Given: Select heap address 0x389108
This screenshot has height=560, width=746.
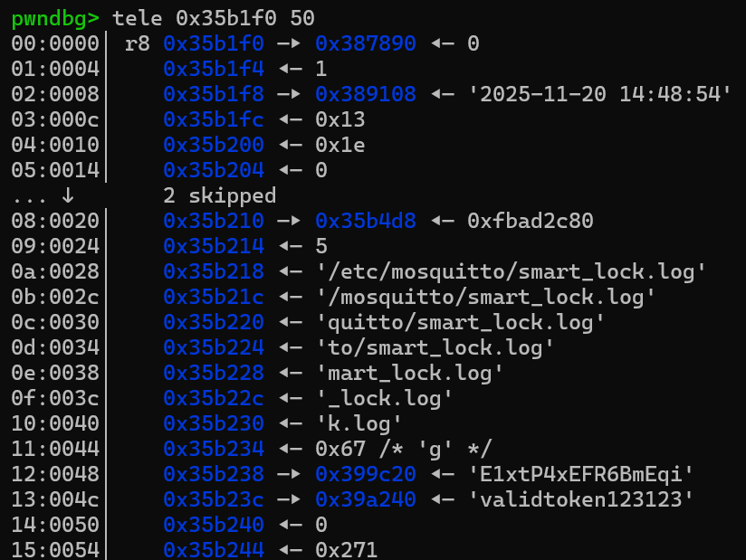Looking at the screenshot, I should (366, 93).
